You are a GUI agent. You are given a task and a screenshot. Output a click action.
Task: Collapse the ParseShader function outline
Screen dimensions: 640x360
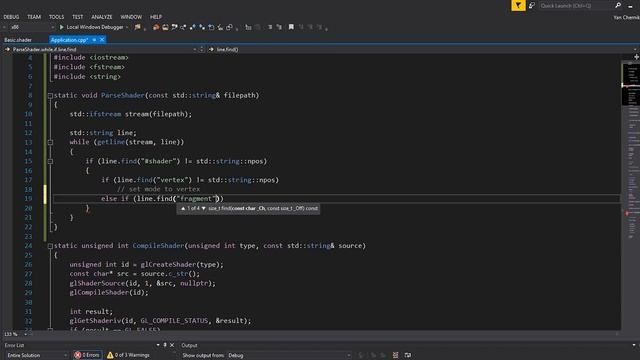(x=50, y=96)
